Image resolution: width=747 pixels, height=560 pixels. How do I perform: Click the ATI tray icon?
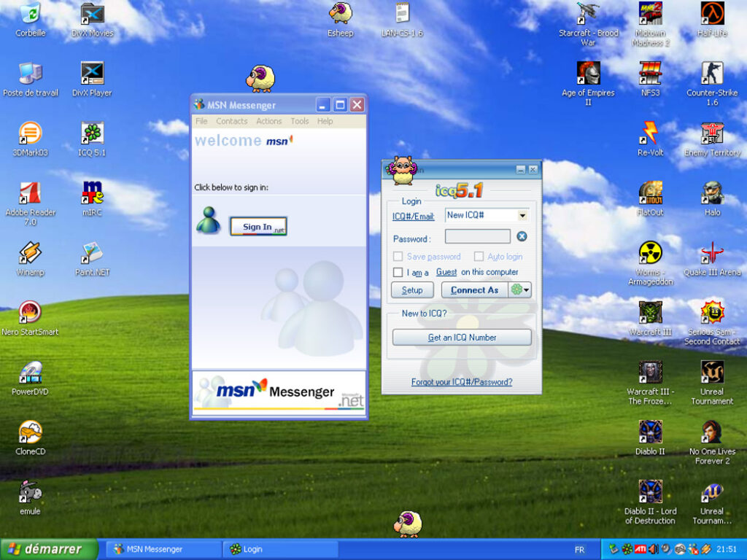tap(640, 550)
